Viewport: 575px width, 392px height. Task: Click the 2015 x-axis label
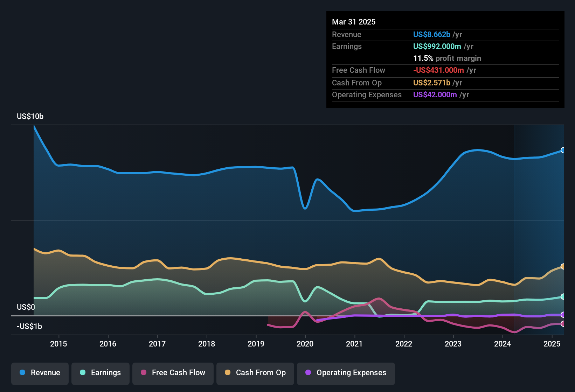(x=58, y=344)
